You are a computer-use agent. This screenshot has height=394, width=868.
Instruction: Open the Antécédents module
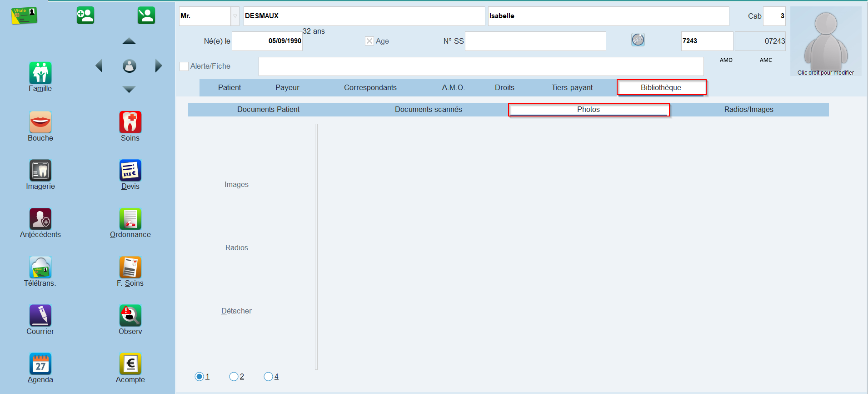click(x=40, y=219)
